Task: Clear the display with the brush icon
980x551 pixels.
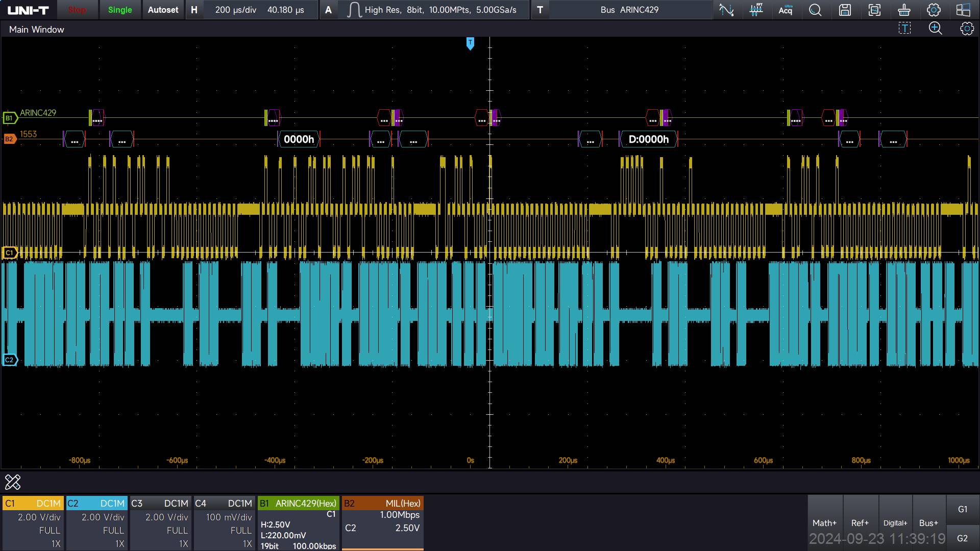Action: [904, 10]
